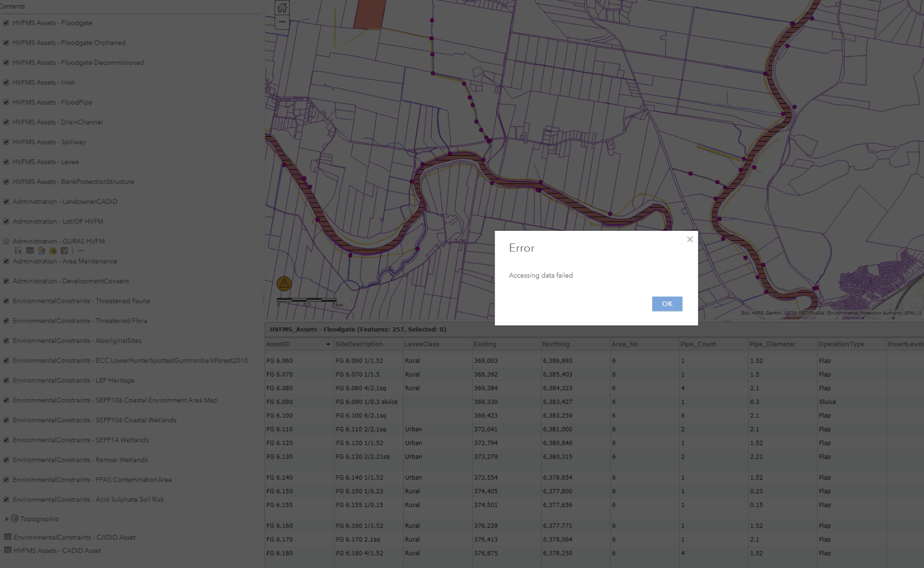Expand the Topographic layer group
The image size is (924, 568).
6,519
